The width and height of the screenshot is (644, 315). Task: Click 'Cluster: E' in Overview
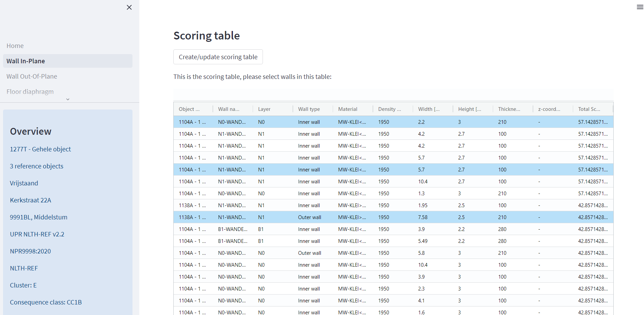(23, 285)
